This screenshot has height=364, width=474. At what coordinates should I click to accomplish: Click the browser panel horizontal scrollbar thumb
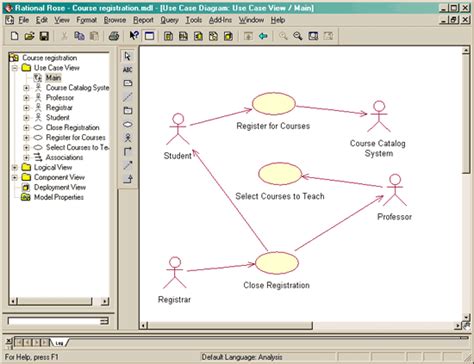55,301
